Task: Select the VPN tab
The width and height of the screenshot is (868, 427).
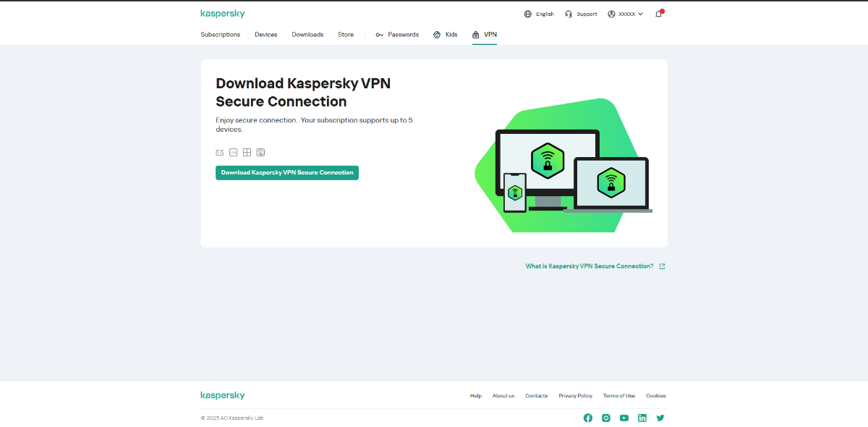Action: click(485, 35)
